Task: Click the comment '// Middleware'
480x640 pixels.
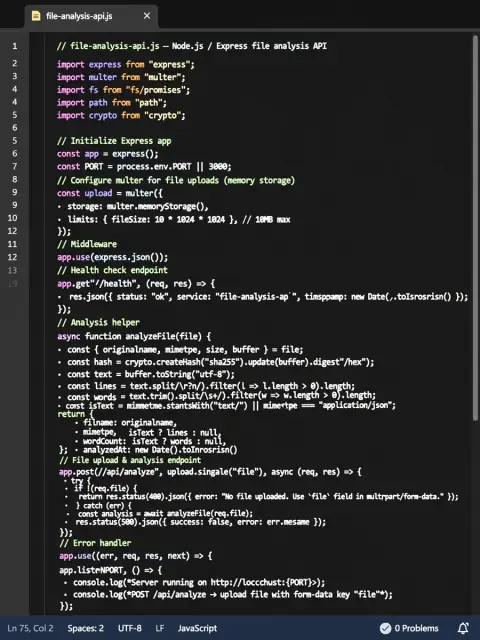Action: 87,244
